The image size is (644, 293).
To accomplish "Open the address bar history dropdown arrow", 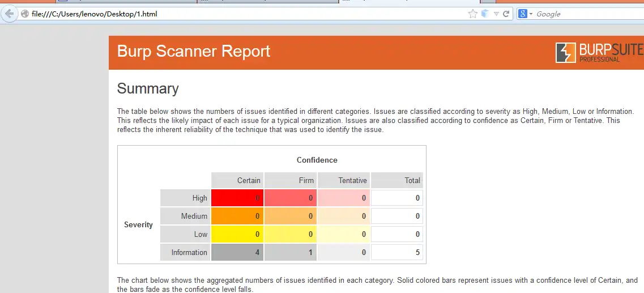I will [x=496, y=14].
